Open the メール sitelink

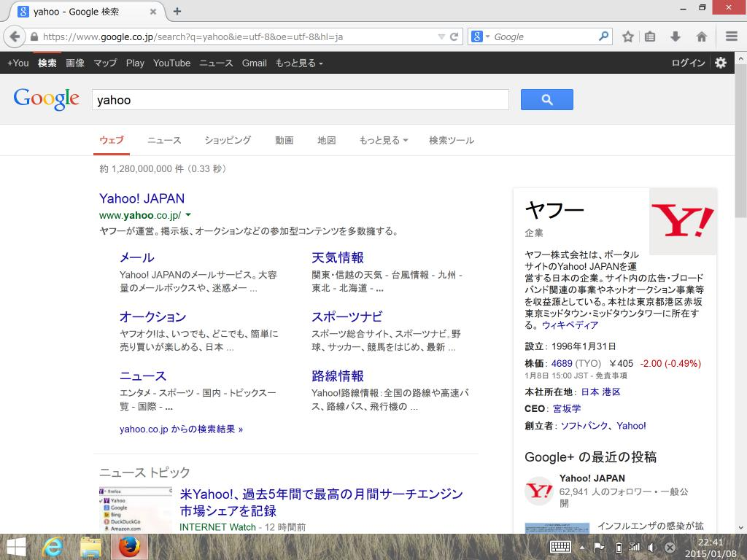pos(136,257)
